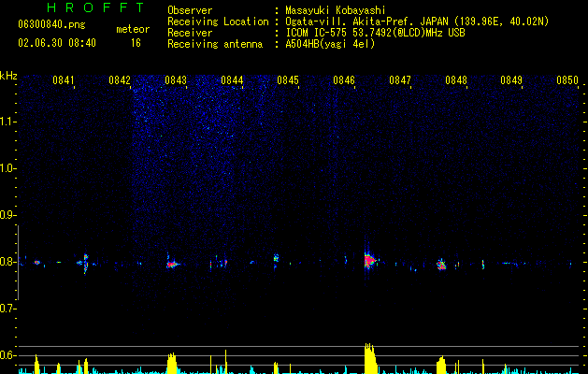Screen dimensions: 588x374
Task: Select the file name 06300840.png
Action: coord(51,24)
